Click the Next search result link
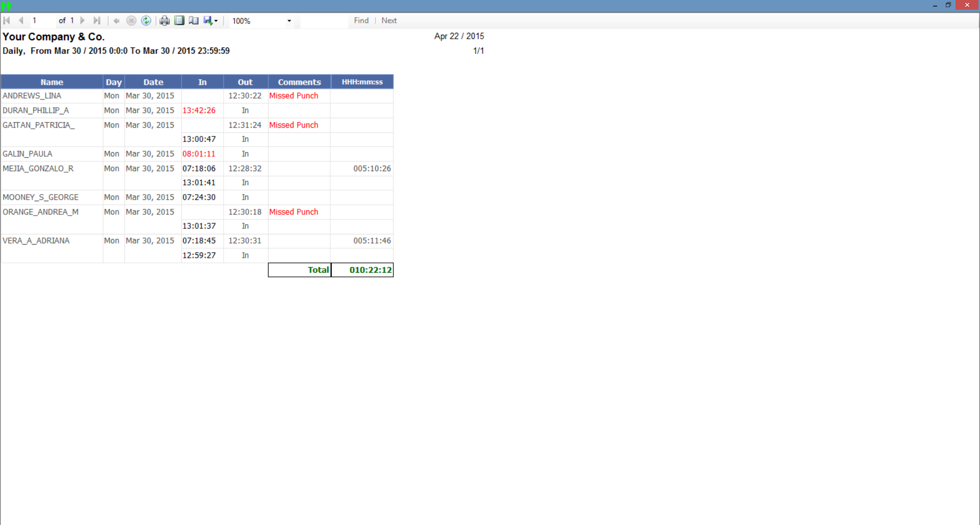 coord(389,20)
